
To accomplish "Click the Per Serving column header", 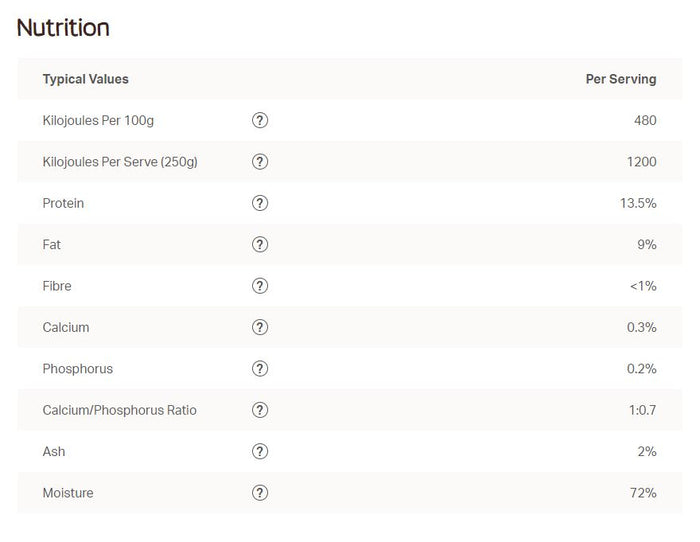I will (621, 79).
